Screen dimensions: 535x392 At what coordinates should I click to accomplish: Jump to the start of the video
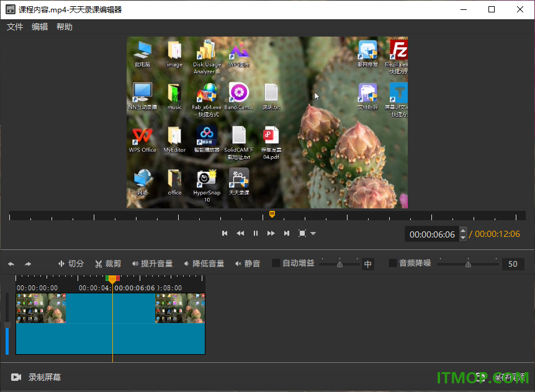(x=225, y=233)
